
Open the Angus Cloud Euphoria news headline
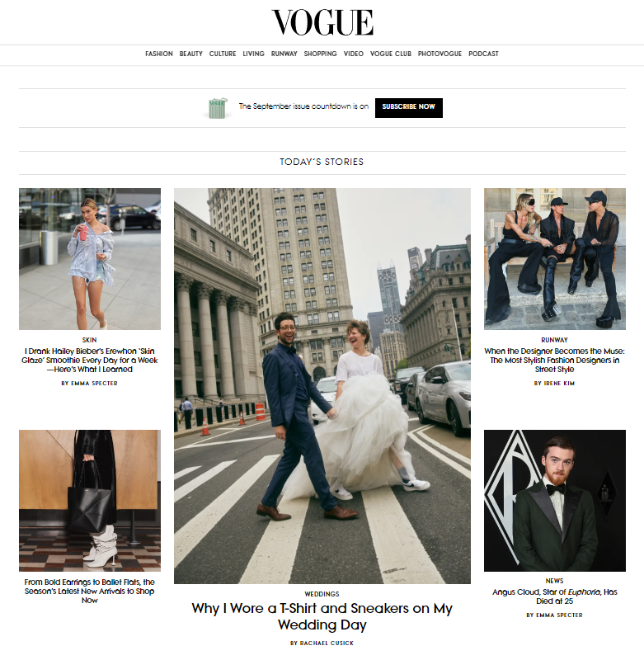coord(554,596)
